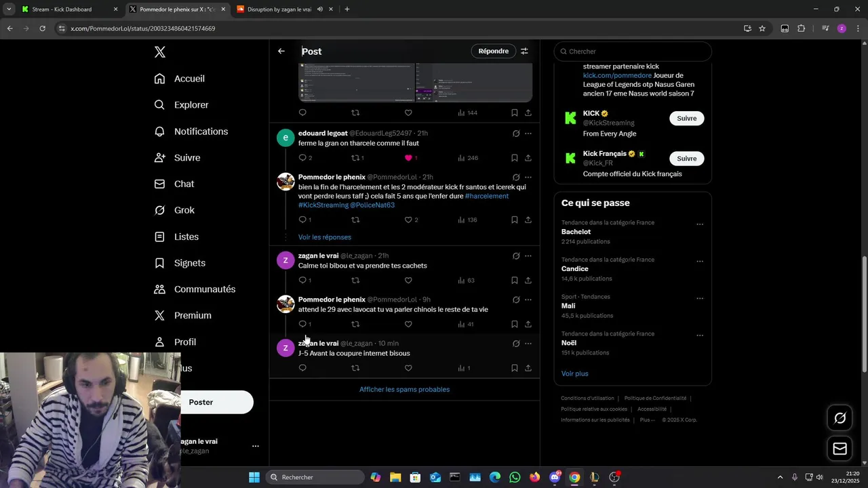Click Afficher les spams probables
The image size is (868, 488).
[x=404, y=390]
